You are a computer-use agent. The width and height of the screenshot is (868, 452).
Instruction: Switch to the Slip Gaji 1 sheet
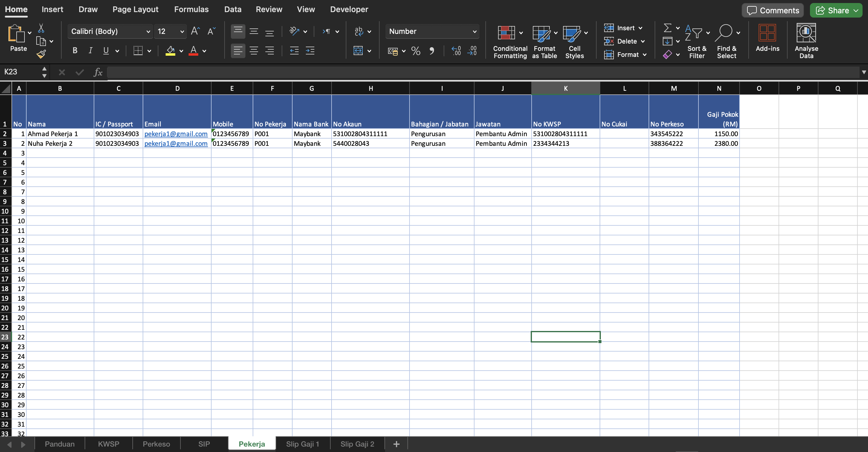tap(302, 444)
